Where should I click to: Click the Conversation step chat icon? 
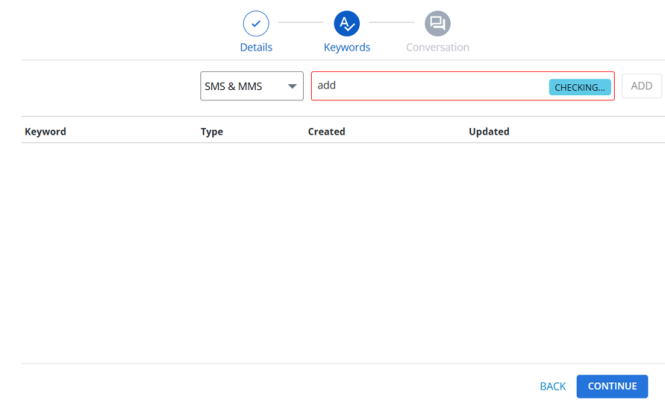(x=437, y=23)
